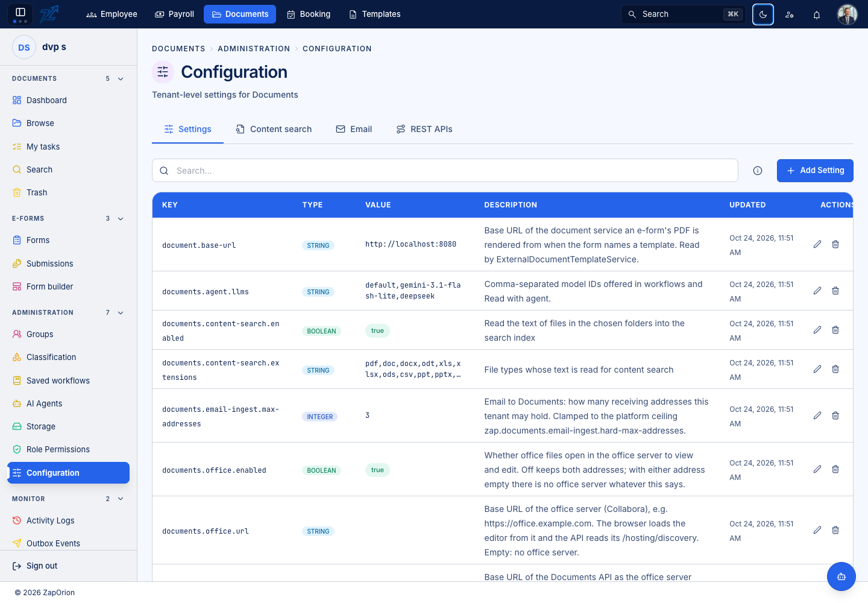The height and width of the screenshot is (603, 868).
Task: Delete the document.base-url setting
Action: [x=835, y=244]
